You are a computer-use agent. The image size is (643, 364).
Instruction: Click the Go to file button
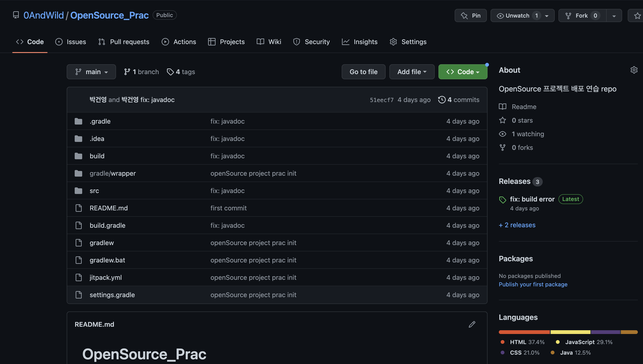(x=364, y=72)
